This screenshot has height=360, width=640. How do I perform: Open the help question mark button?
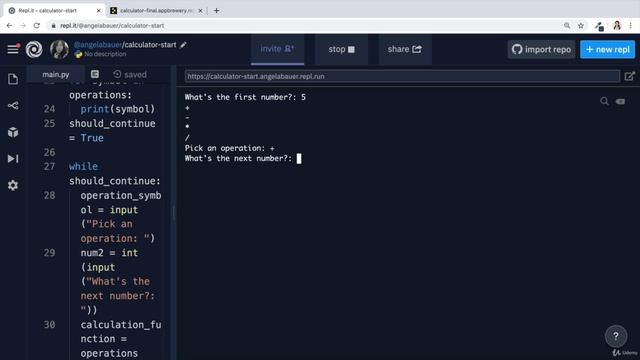point(616,336)
